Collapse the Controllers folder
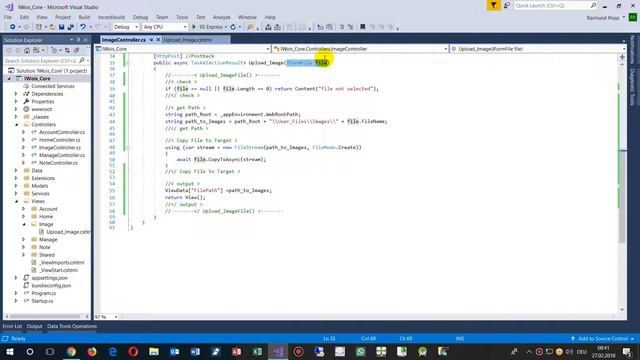640x360 pixels. click(x=16, y=124)
